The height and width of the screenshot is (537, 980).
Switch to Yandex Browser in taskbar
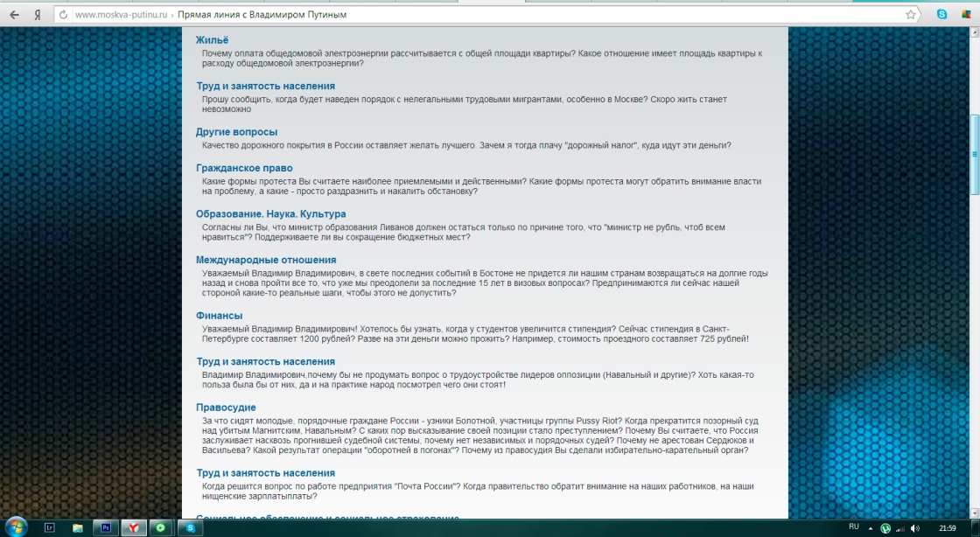(134, 527)
